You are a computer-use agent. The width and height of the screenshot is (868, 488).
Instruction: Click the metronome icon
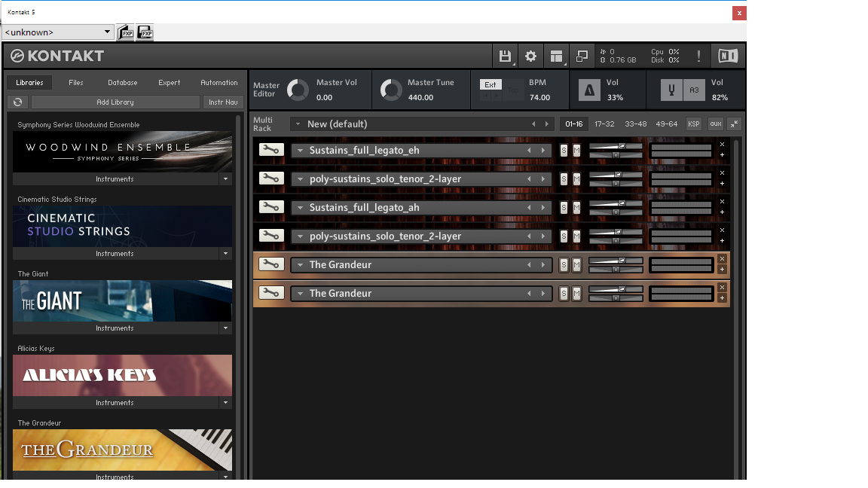(589, 90)
